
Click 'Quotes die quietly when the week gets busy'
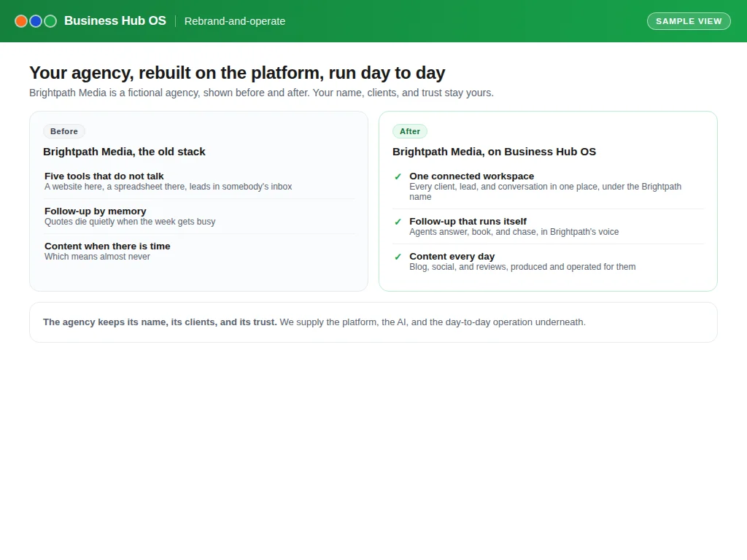click(x=130, y=222)
